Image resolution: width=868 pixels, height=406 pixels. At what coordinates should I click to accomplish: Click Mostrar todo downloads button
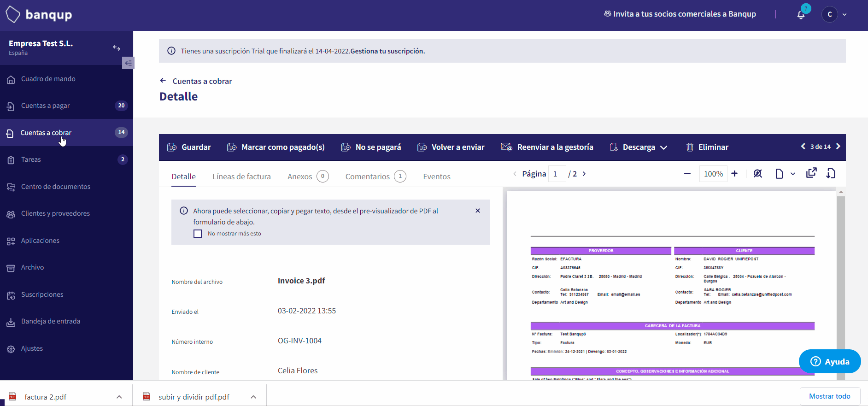tap(830, 396)
